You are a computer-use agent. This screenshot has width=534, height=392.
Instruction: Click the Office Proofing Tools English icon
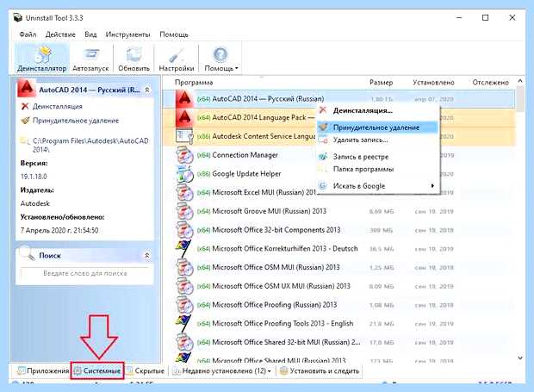(184, 324)
